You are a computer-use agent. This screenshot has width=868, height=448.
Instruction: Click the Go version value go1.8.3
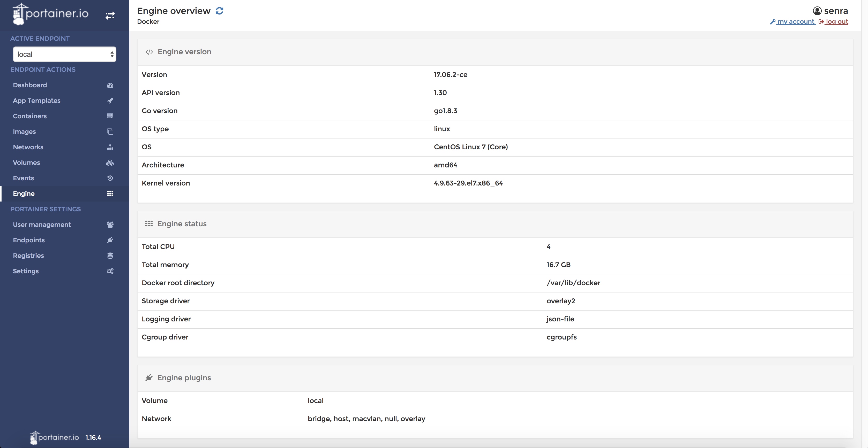coord(445,111)
